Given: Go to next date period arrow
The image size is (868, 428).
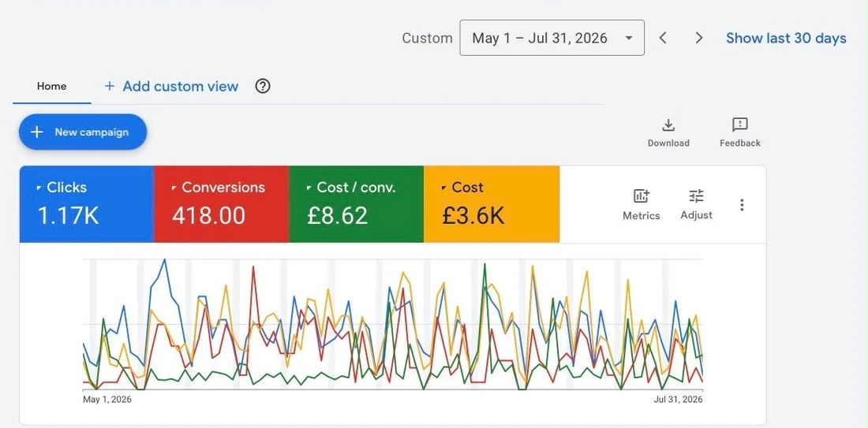Looking at the screenshot, I should click(x=699, y=38).
